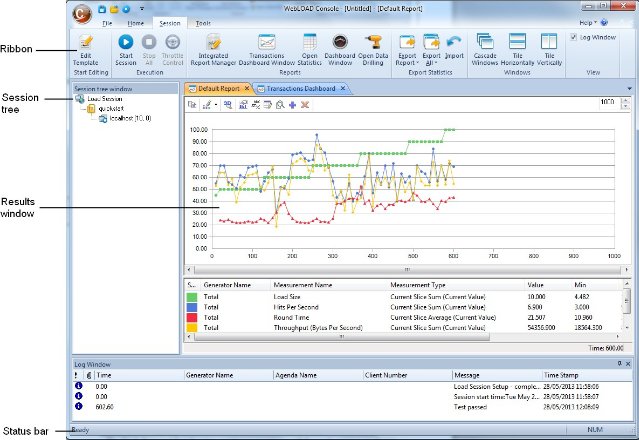Screen dimensions: 639x440
Task: Click Open Data Drilling icon
Action: point(373,42)
